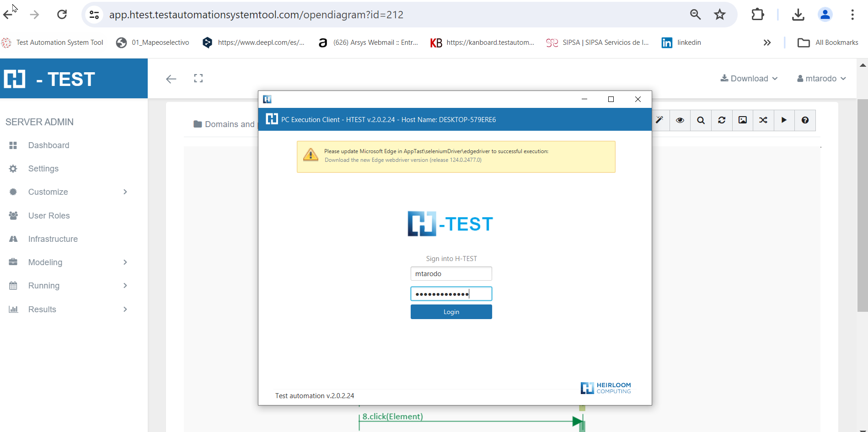Click the back arrow next to fullscreen

click(171, 79)
